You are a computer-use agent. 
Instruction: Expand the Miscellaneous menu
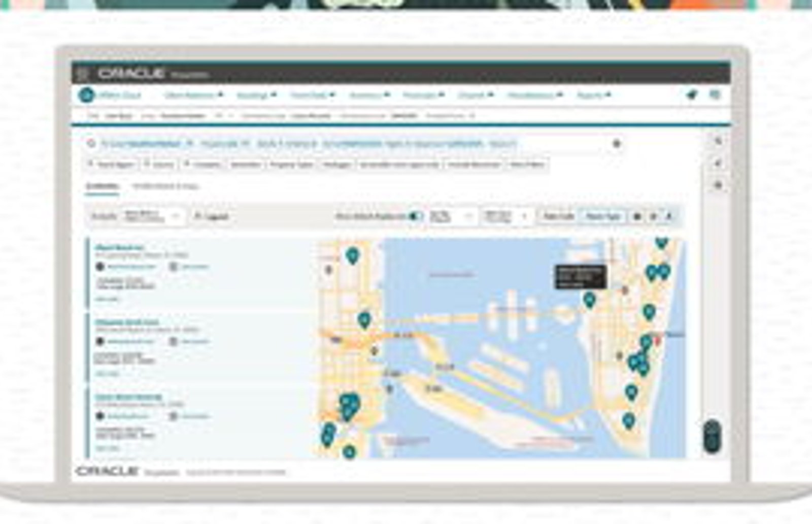[x=535, y=95]
